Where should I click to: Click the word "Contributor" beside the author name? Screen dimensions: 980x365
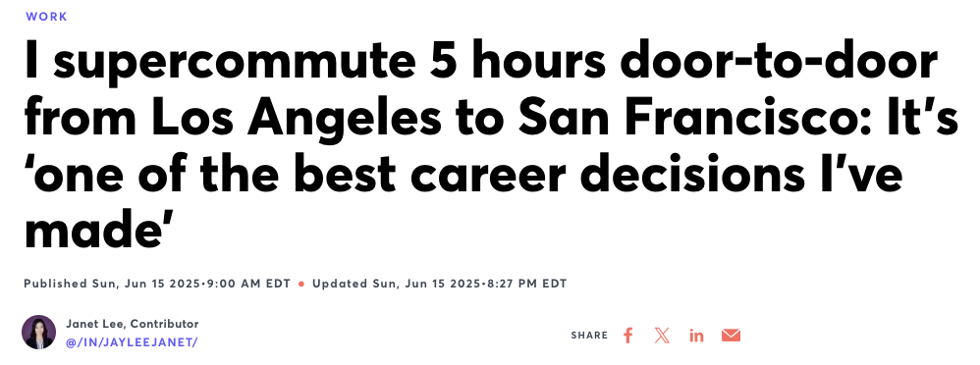164,324
